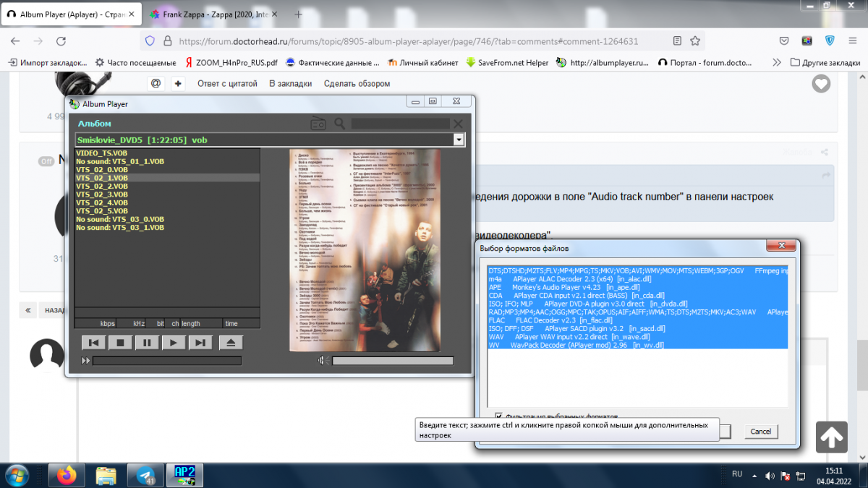This screenshot has height=488, width=868.
Task: Select No sound: VTS_01_1.VOB entry
Action: click(119, 162)
